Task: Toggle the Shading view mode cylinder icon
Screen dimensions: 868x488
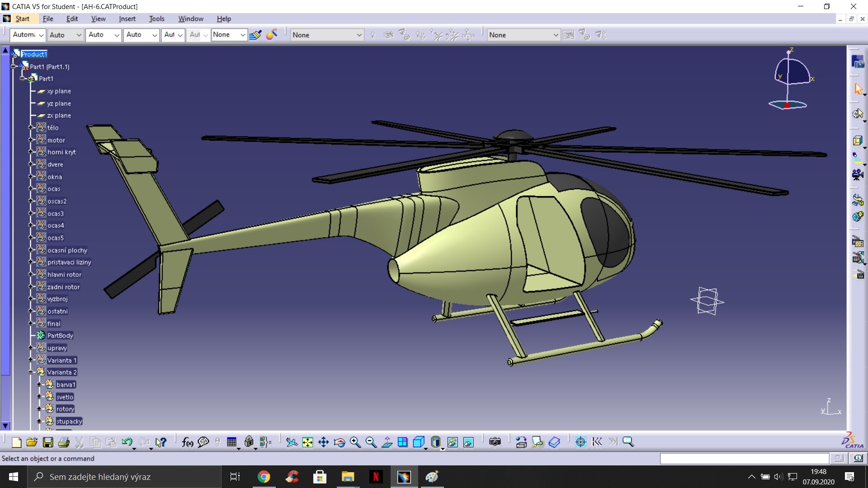Action: tap(435, 442)
